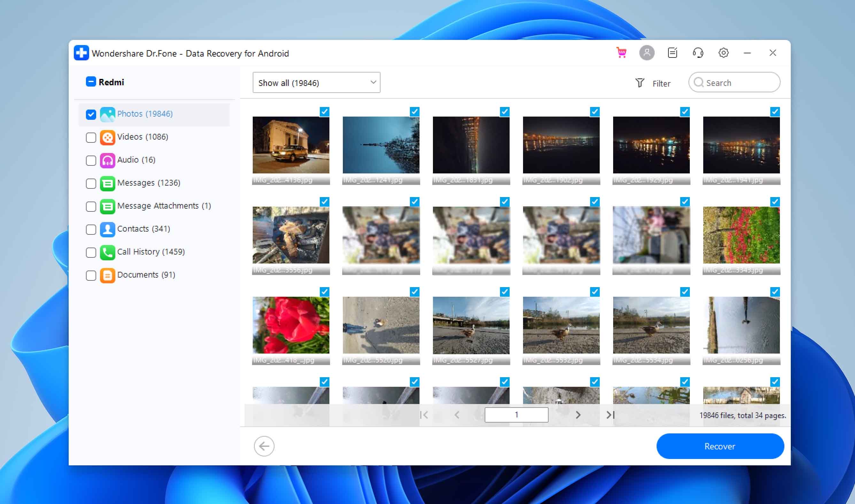
Task: Click the Contacts person icon
Action: pos(107,230)
